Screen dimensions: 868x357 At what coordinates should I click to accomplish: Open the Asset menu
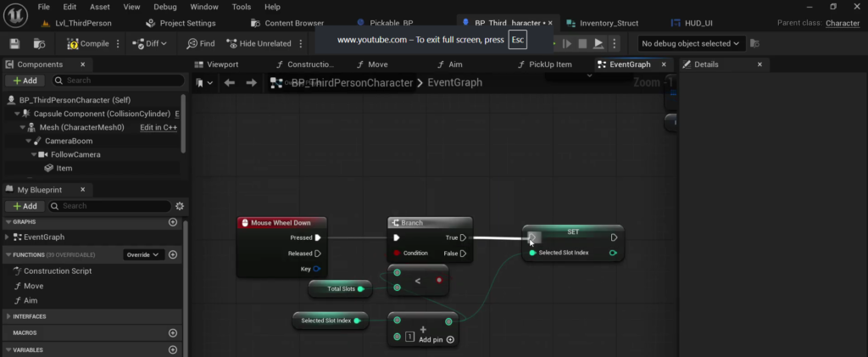pos(100,7)
